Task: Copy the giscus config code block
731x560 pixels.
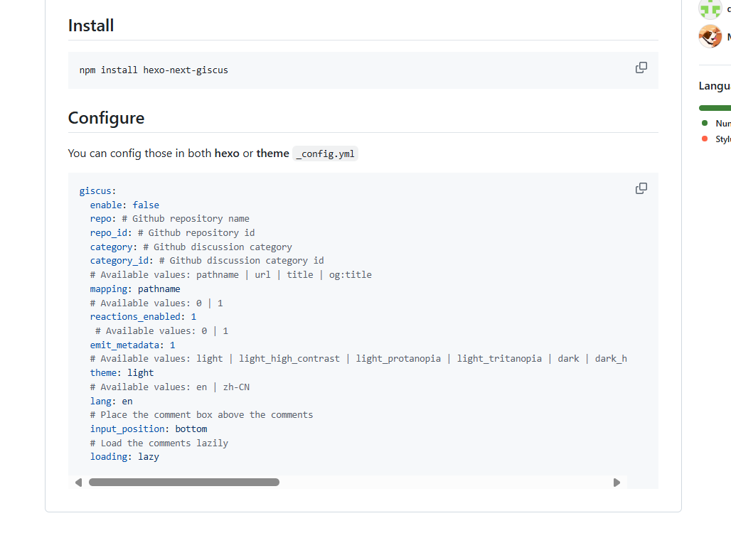Action: point(641,188)
